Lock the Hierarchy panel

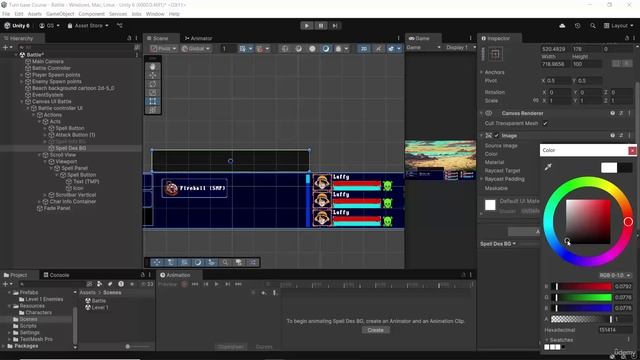(129, 38)
